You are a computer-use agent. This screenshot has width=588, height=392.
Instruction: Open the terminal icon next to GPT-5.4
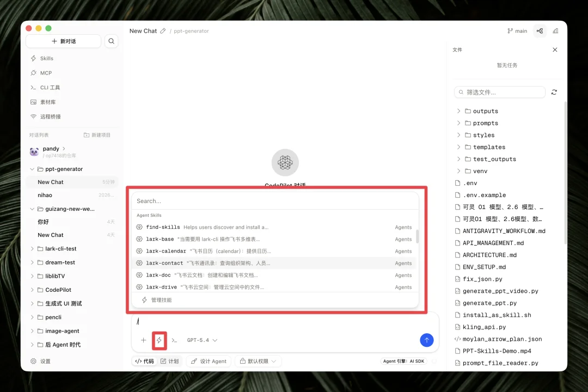(174, 340)
